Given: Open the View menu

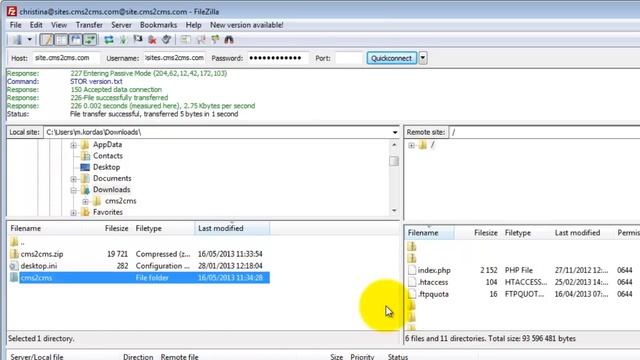Looking at the screenshot, I should click(x=59, y=25).
